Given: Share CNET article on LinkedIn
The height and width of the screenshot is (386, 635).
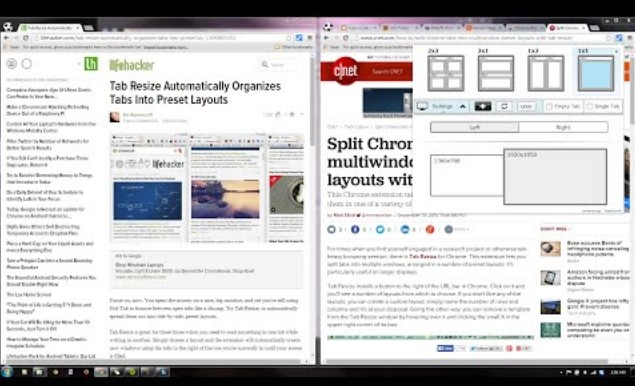Looking at the screenshot, I should coord(405,230).
